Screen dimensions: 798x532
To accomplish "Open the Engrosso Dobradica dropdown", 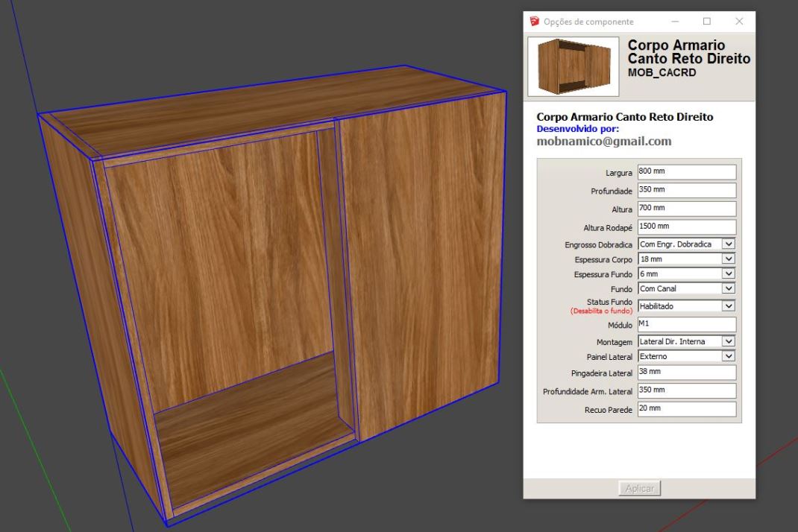I will point(729,244).
